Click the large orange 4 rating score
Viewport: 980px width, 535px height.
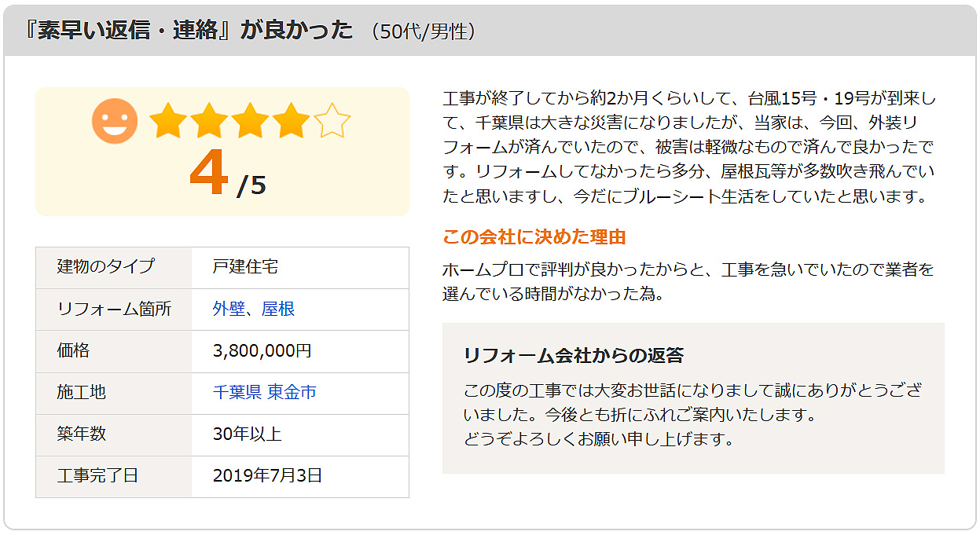[x=209, y=174]
